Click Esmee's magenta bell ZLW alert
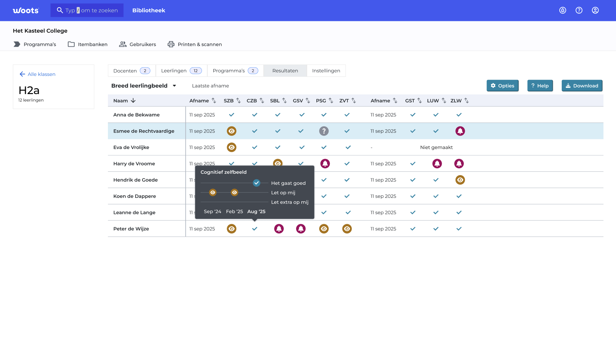Screen dimensions: 616x364 click(460, 131)
